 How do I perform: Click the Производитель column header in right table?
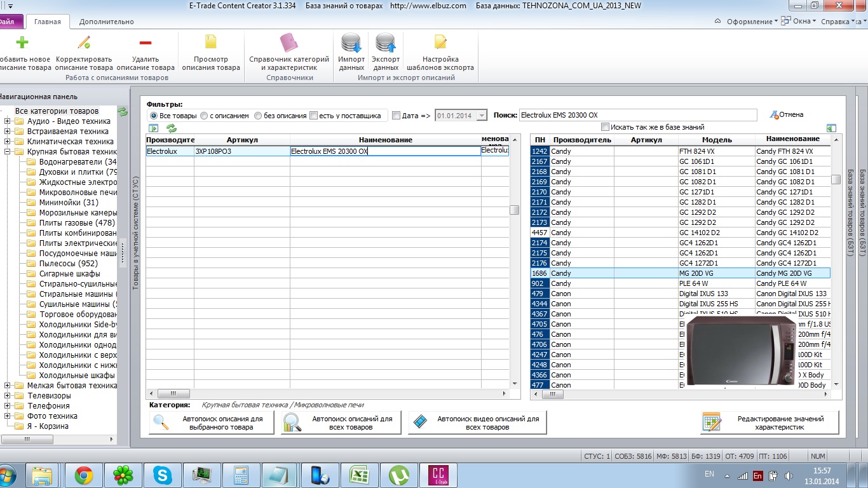coord(582,140)
